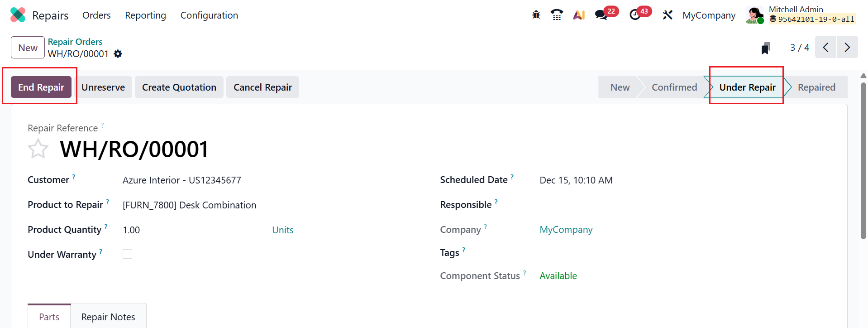
Task: Open the MyCompany company switcher
Action: click(x=709, y=15)
